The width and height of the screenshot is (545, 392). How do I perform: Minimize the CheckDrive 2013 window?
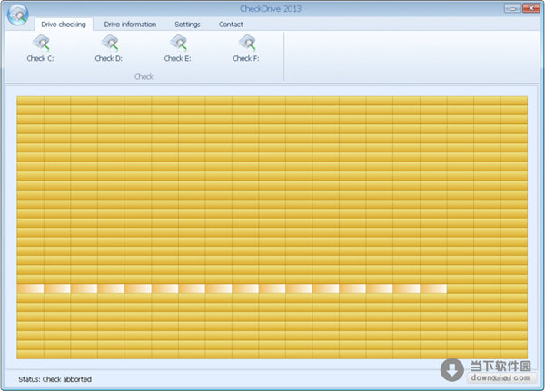click(512, 8)
